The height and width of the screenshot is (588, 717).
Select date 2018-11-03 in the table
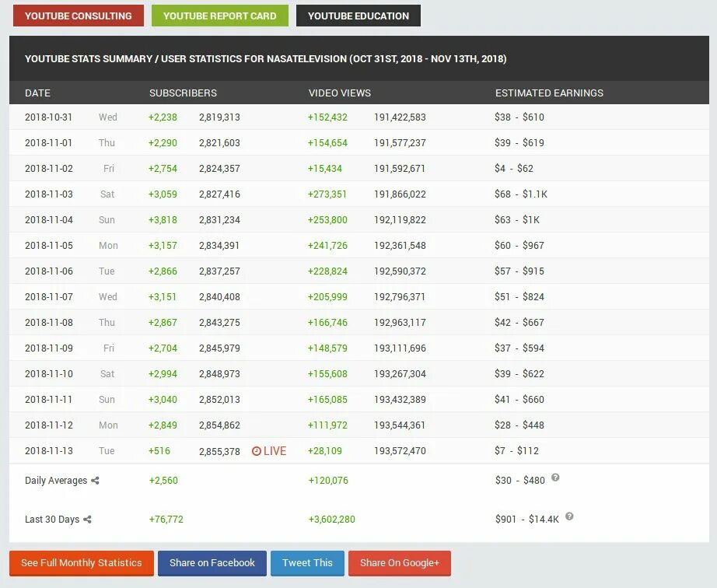48,194
